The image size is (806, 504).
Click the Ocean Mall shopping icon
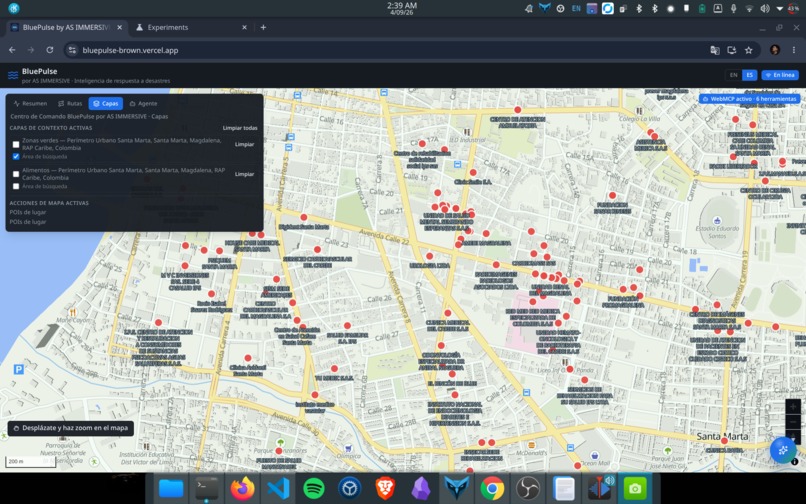(594, 455)
